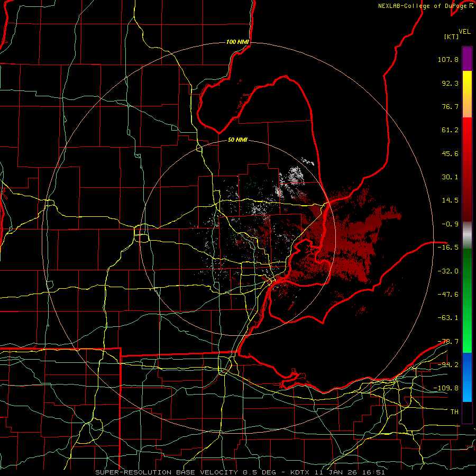
Task: Select the 14.5 scale value
Action: (x=450, y=200)
